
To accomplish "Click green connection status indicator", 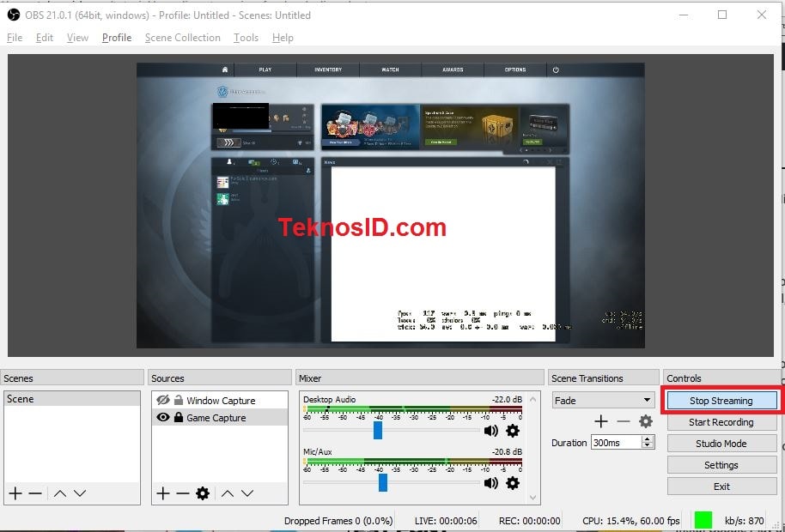I will [x=703, y=520].
